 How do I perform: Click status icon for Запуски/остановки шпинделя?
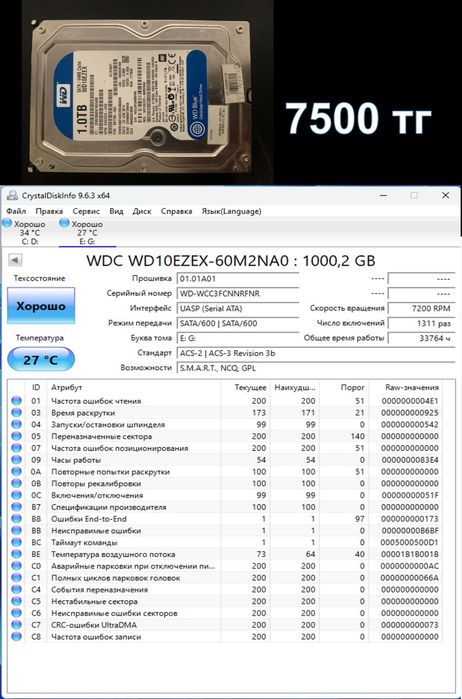click(x=16, y=424)
